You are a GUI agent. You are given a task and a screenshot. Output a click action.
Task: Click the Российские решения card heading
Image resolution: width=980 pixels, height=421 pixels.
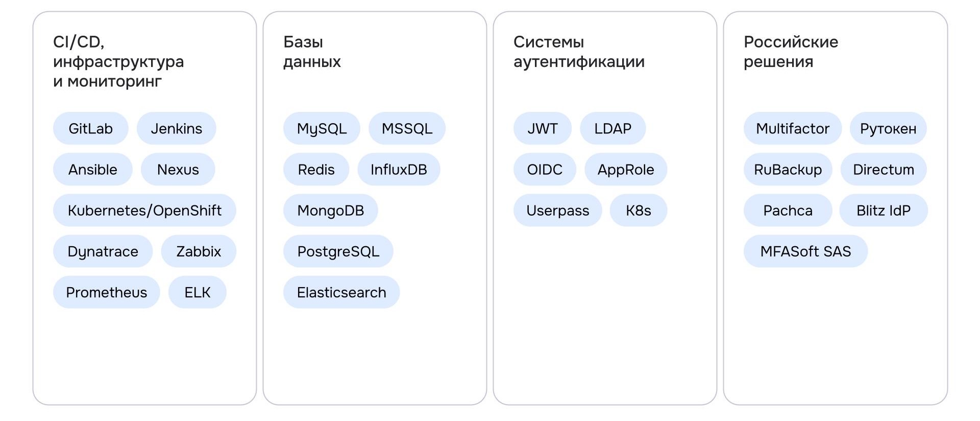(791, 52)
